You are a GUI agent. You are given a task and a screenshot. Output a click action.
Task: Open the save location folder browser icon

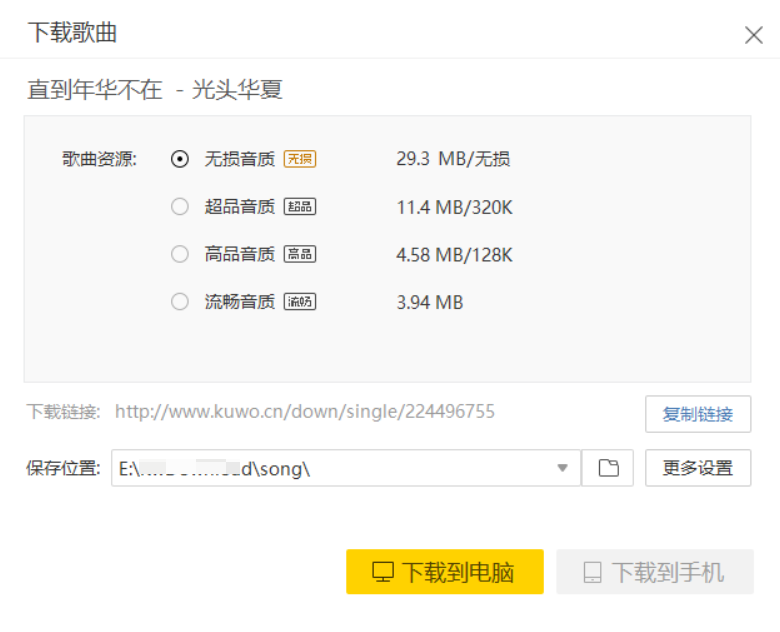coord(608,468)
